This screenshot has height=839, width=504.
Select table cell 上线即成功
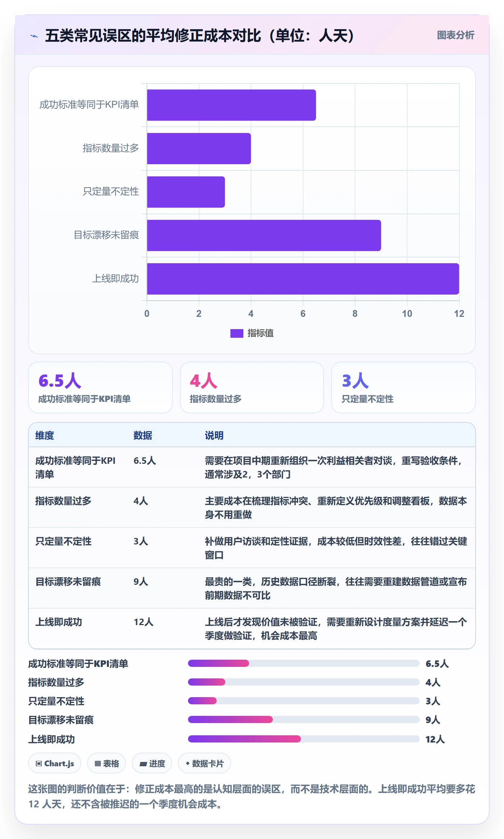pyautogui.click(x=59, y=622)
